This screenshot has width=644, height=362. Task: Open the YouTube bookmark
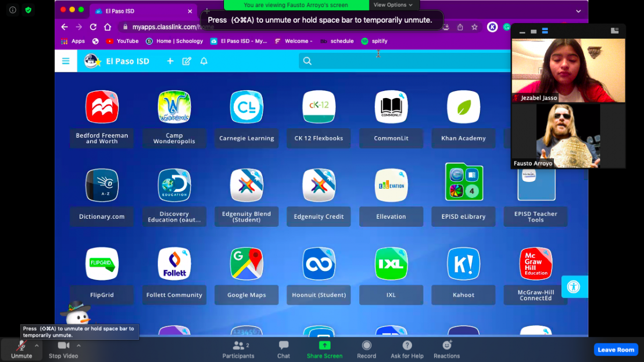pos(122,41)
